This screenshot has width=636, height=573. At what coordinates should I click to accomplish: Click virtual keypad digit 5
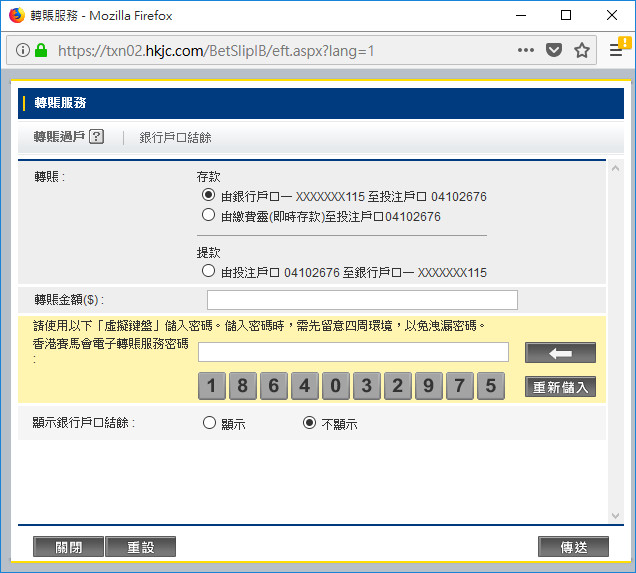(x=491, y=386)
